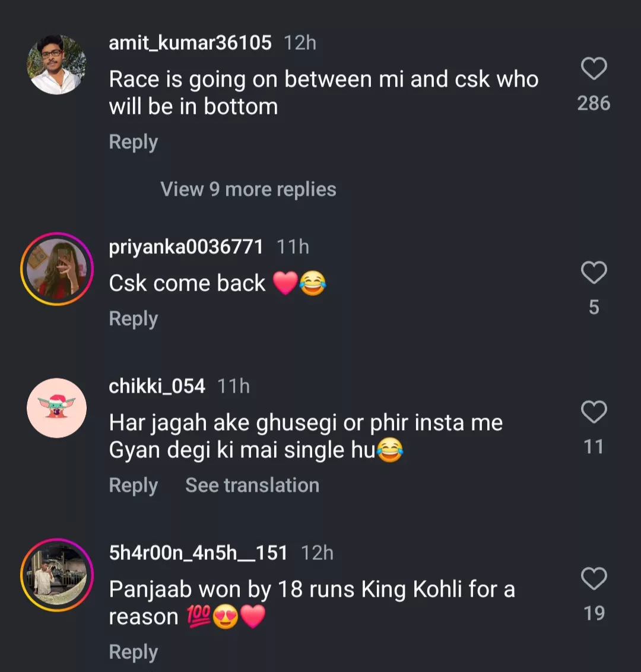Screen dimensions: 641x672
Task: Tap the heart on priyanka0036771's comment
Action: (594, 273)
